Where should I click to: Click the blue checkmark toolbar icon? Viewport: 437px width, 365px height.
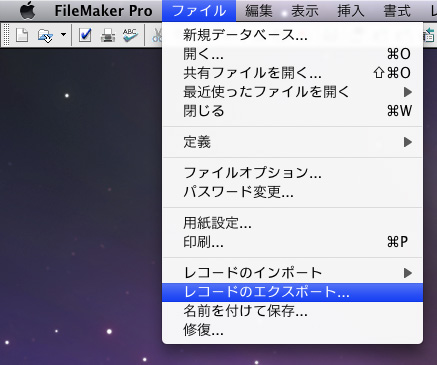(85, 35)
